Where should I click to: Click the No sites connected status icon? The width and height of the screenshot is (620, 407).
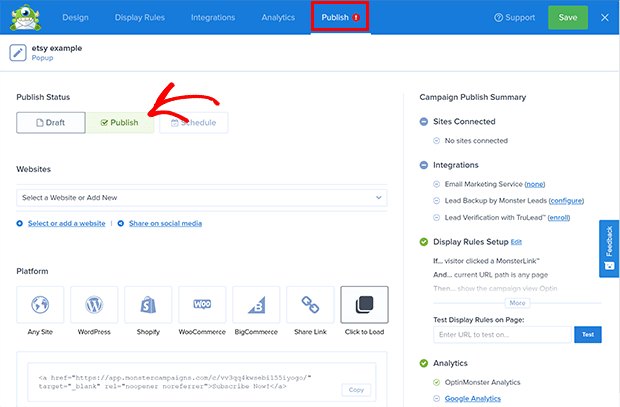(437, 141)
